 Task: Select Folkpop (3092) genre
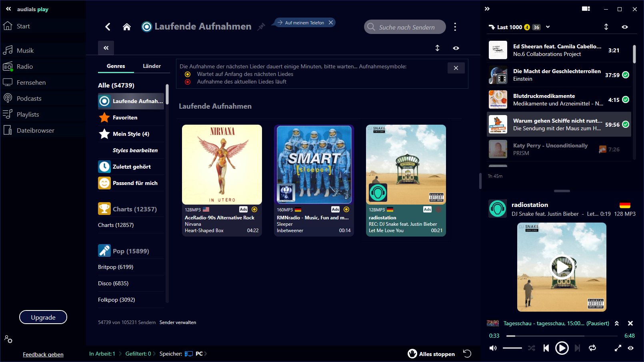(x=131, y=300)
